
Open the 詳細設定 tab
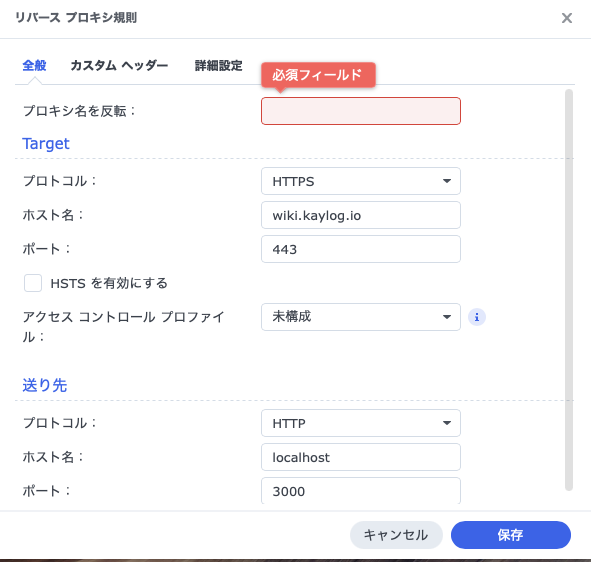coord(219,66)
